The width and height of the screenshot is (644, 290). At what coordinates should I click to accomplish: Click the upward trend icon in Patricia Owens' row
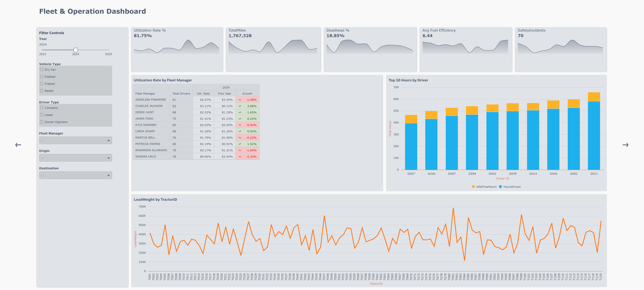coord(240,144)
